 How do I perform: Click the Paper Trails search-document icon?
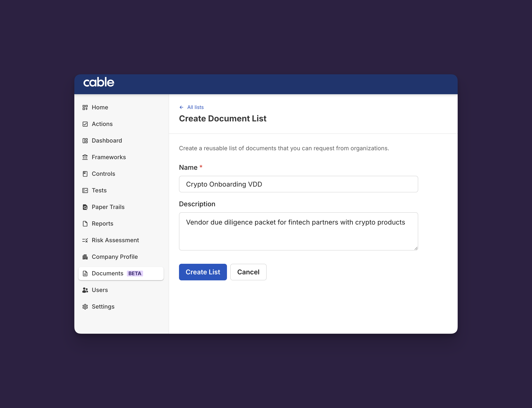click(x=85, y=207)
